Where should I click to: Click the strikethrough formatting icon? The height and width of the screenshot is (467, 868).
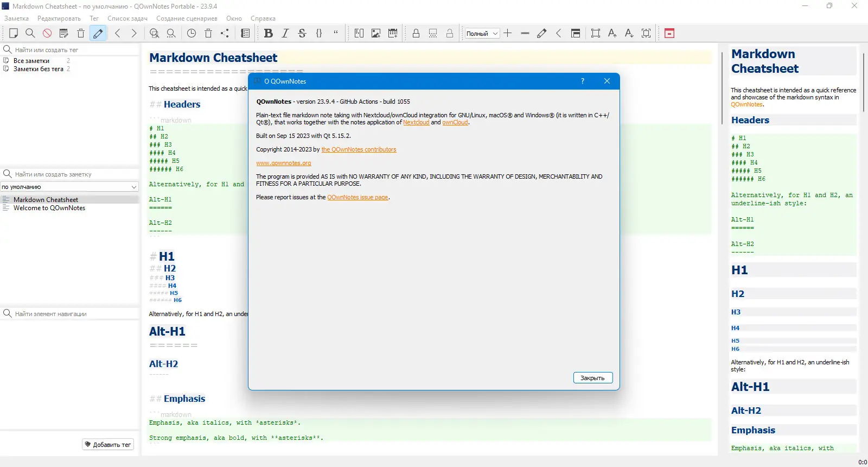(302, 34)
